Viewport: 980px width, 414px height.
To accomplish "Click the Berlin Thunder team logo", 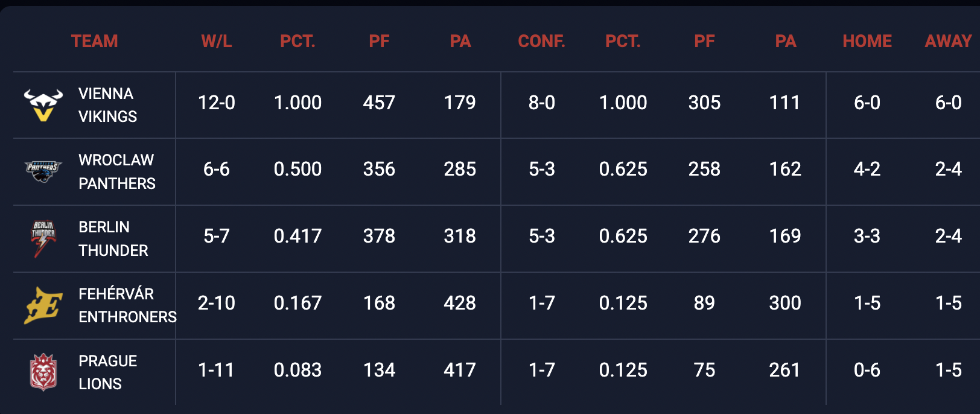I will [x=43, y=238].
